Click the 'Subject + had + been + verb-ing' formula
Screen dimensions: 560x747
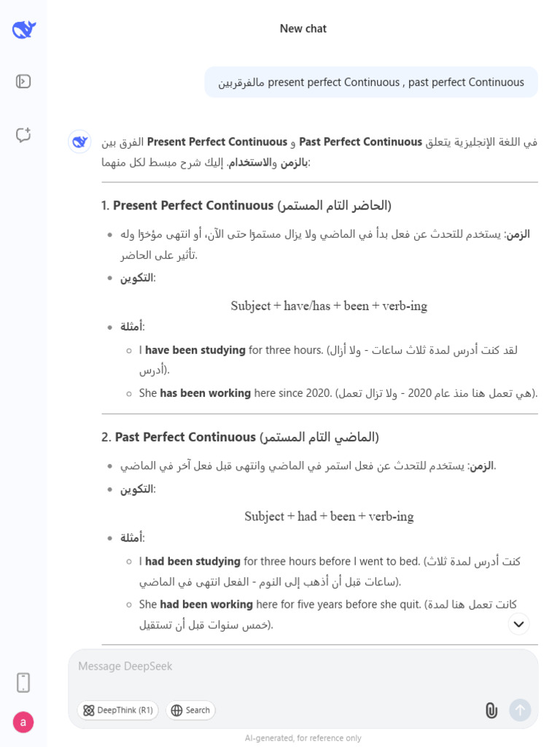pos(329,516)
